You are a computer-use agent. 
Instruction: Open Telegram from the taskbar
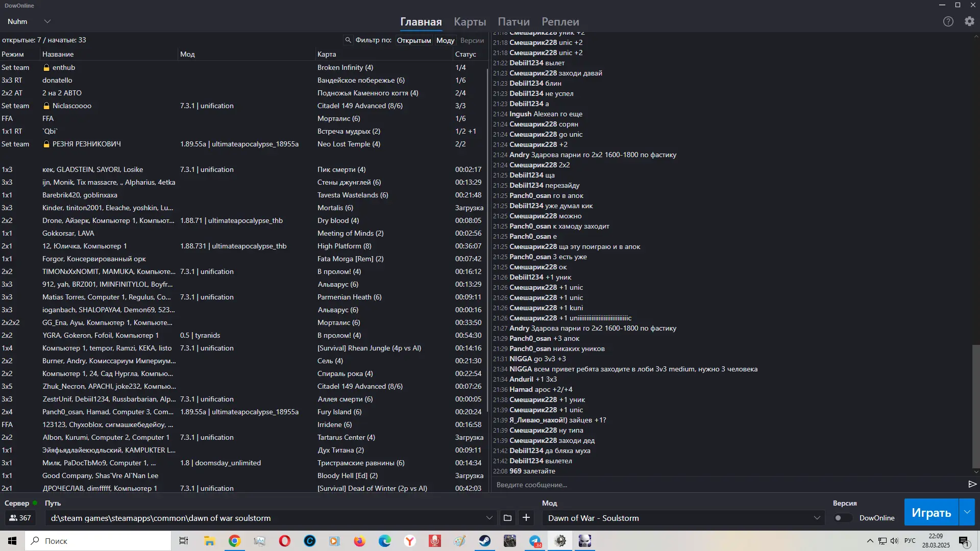click(535, 541)
